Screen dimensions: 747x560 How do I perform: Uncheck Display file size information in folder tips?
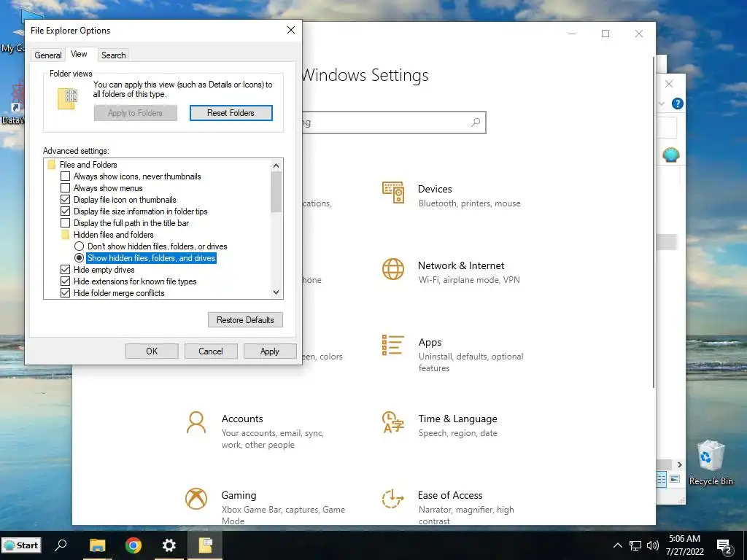(x=65, y=211)
